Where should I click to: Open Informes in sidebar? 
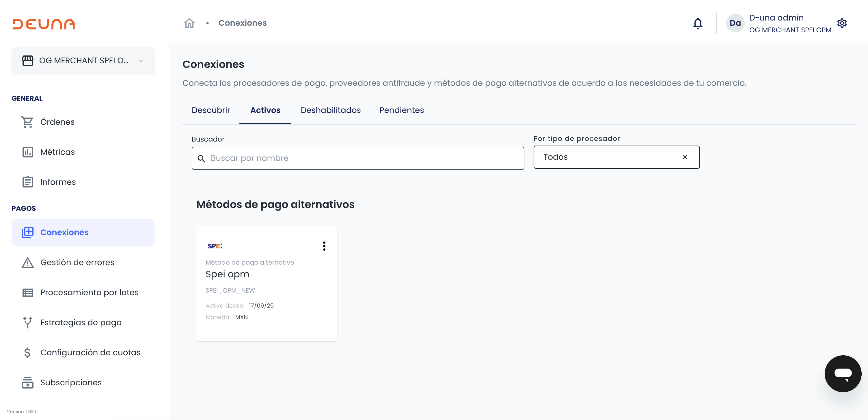pos(58,182)
